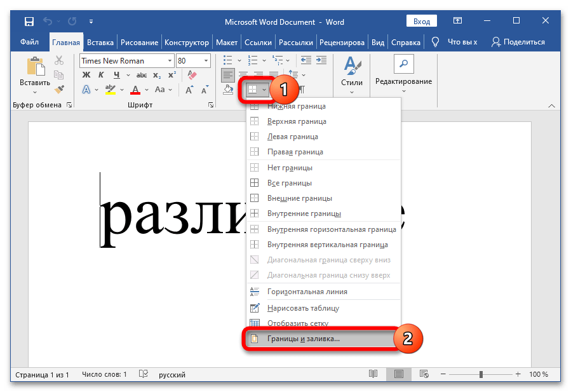Viewport: 571px width, 392px height.
Task: Toggle underline Ч formatting
Action: pos(116,75)
